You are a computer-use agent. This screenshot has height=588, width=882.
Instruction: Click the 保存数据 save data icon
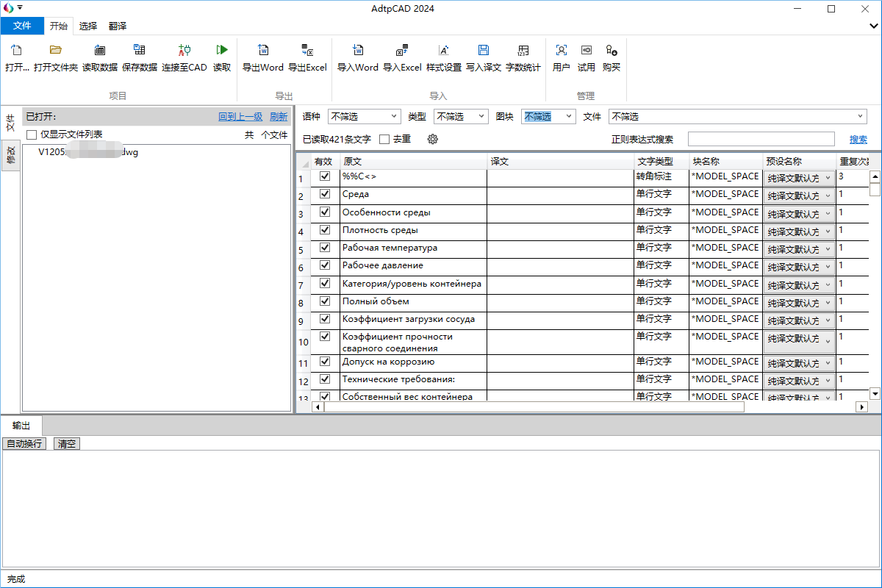139,51
